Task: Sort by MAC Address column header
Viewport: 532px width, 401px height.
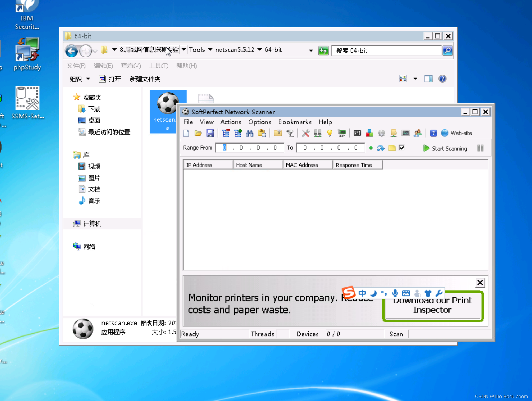Action: pyautogui.click(x=308, y=165)
